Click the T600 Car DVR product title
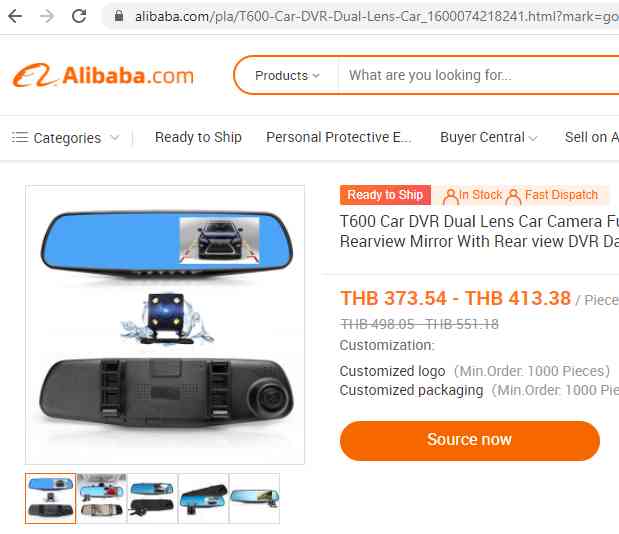Image resolution: width=619 pixels, height=534 pixels. [479, 231]
